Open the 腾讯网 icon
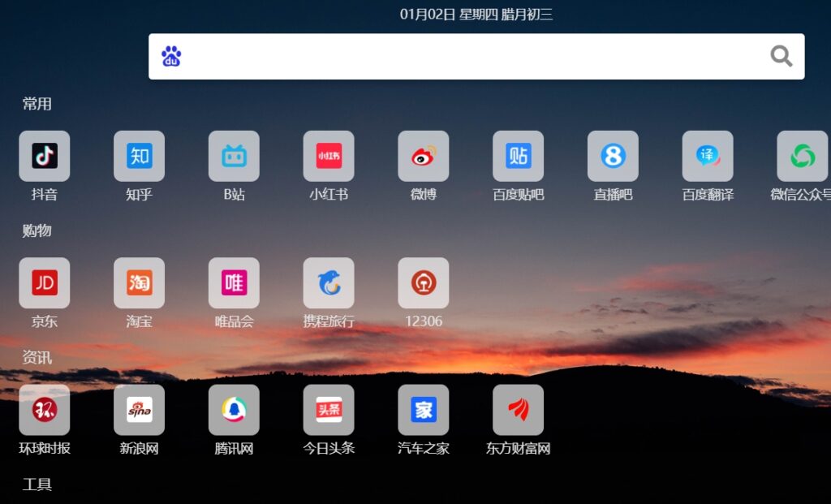 click(x=234, y=410)
